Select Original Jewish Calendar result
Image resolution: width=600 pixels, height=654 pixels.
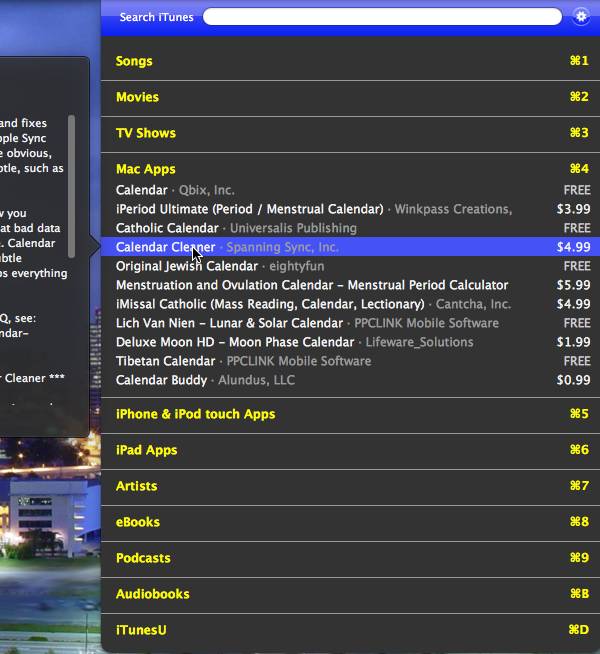(x=350, y=266)
